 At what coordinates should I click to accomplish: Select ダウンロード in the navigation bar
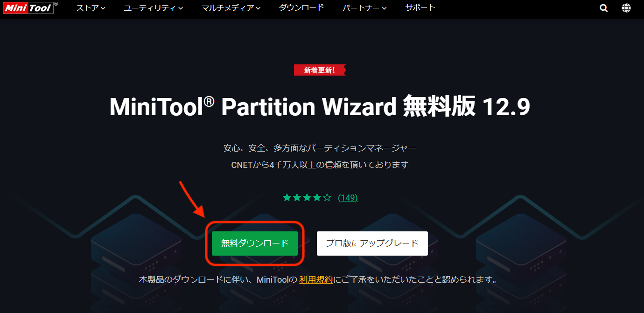pyautogui.click(x=301, y=7)
